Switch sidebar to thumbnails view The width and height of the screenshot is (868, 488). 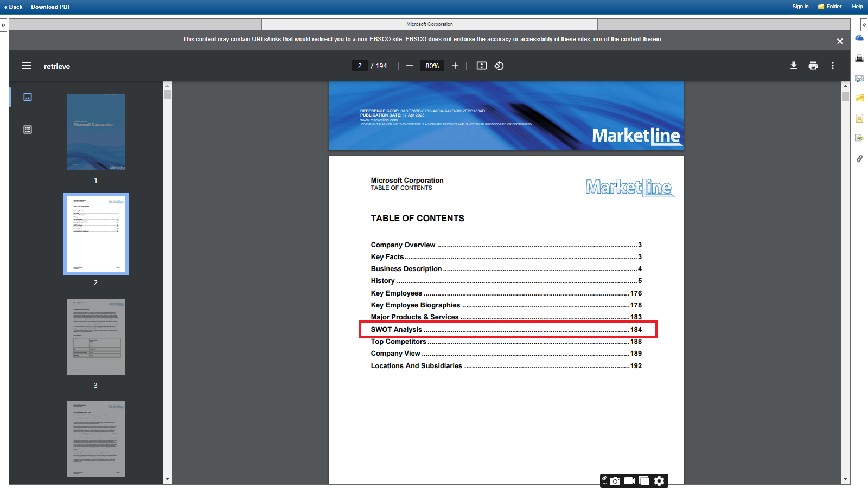tap(28, 97)
